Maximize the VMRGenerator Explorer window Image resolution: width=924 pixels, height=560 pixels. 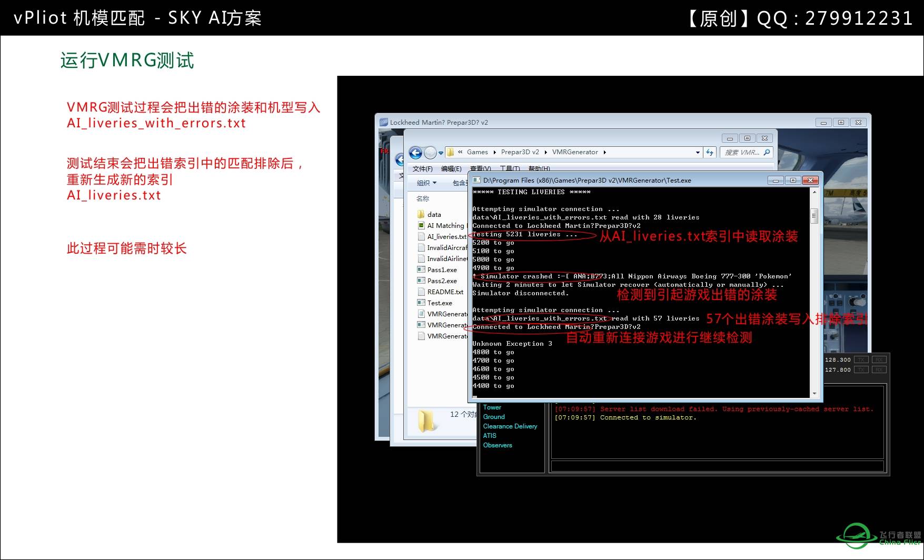point(747,138)
